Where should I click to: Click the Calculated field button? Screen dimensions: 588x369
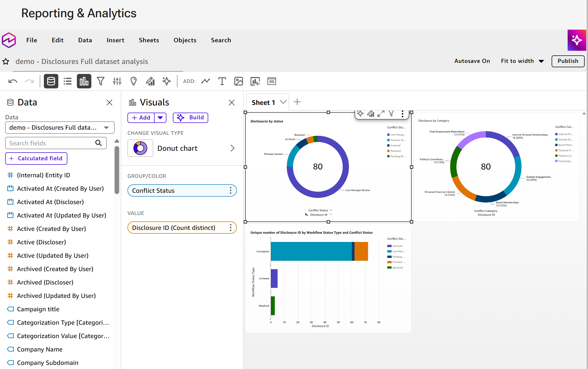point(36,158)
